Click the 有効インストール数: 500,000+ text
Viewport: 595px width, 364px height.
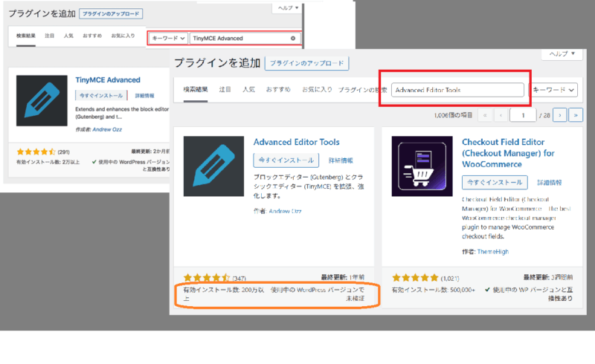point(434,290)
